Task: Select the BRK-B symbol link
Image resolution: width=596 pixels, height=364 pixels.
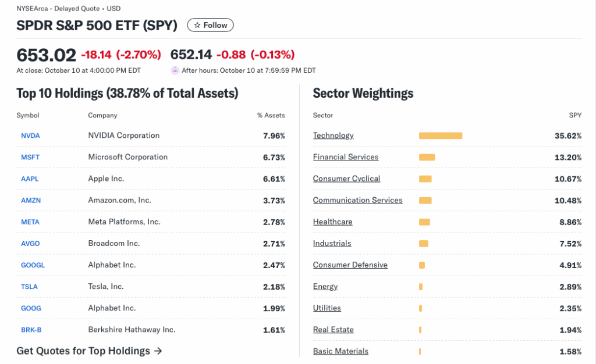Action: coord(31,330)
